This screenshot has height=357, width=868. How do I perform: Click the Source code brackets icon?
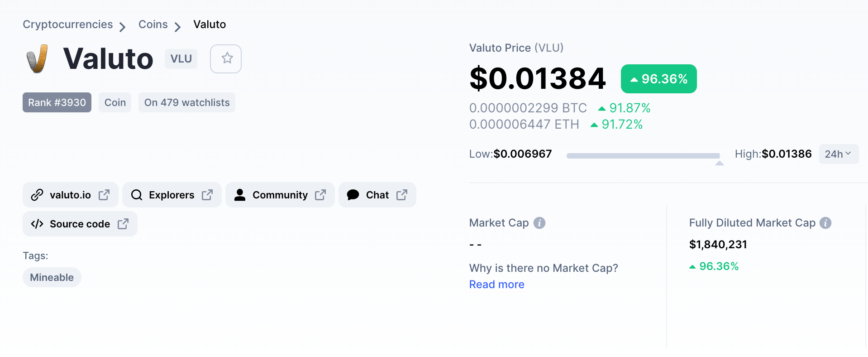point(37,224)
